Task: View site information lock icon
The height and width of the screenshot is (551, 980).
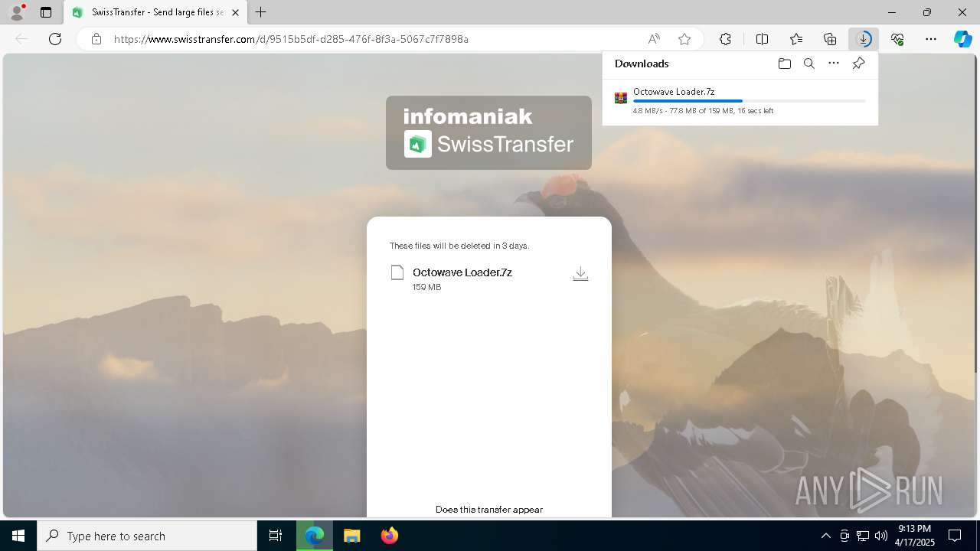Action: (96, 39)
